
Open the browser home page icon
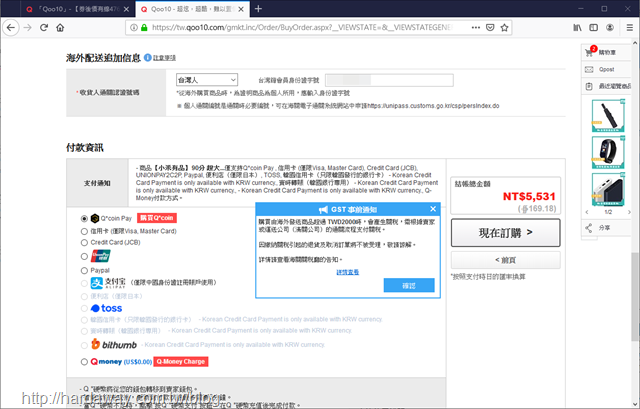(60, 28)
